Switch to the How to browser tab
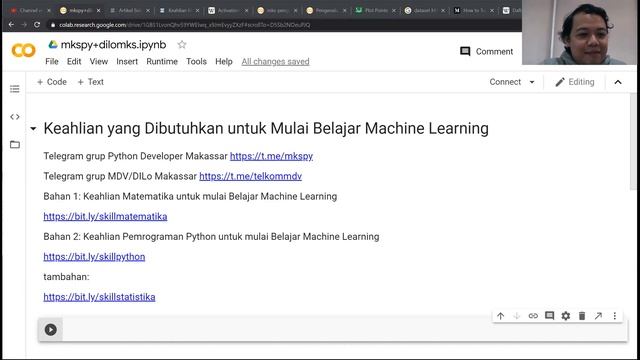The width and height of the screenshot is (640, 360). point(473,11)
